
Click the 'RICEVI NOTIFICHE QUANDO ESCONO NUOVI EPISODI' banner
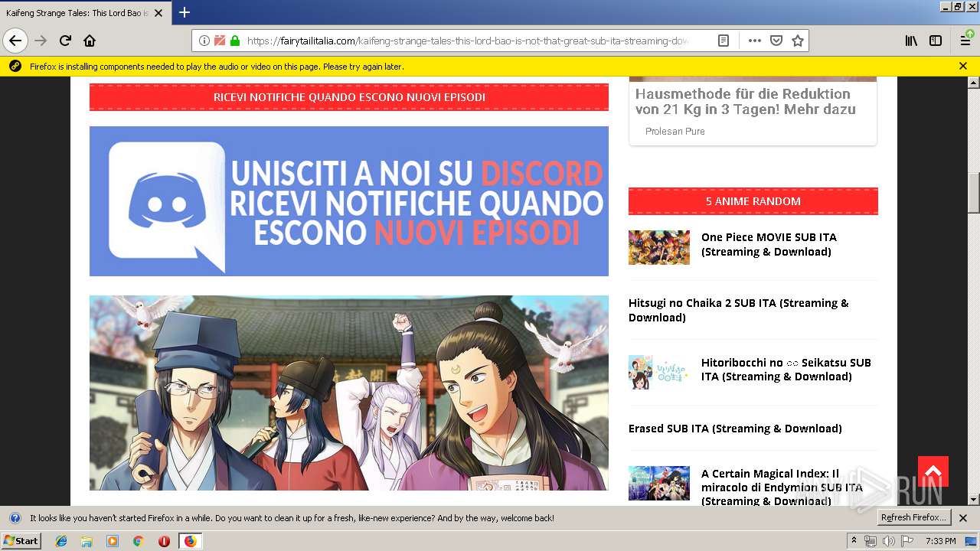(x=349, y=97)
